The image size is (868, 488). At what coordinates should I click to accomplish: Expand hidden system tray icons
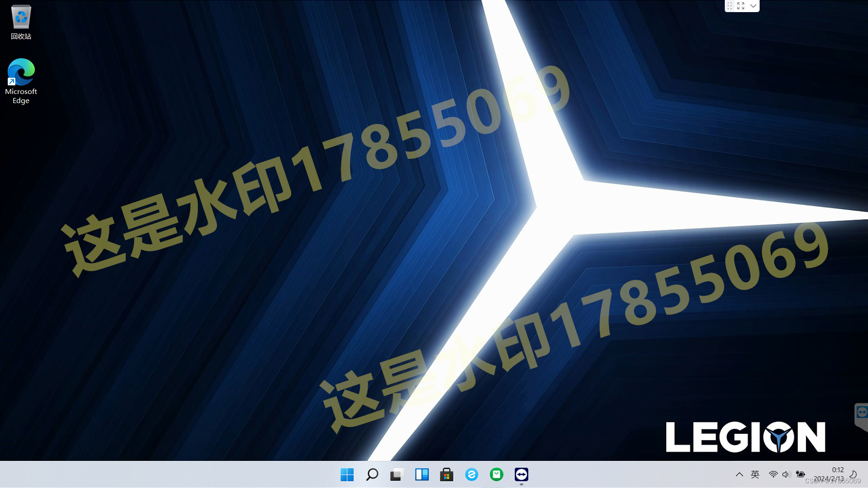740,474
